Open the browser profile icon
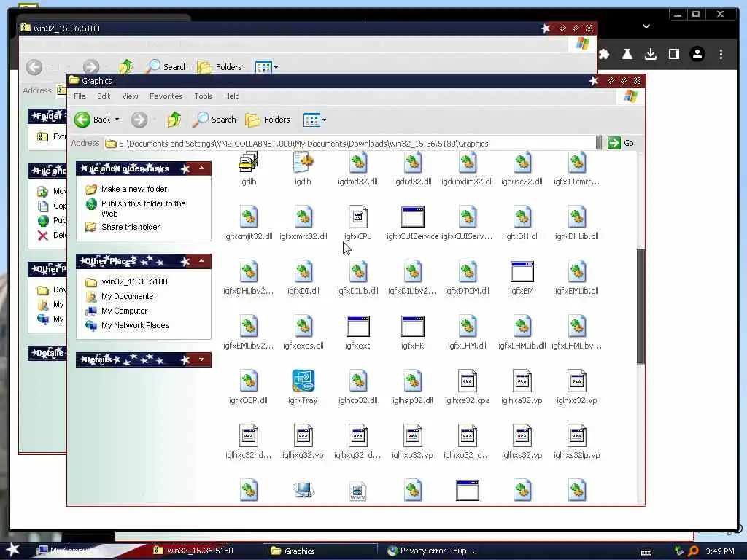The height and width of the screenshot is (560, 747). [697, 54]
